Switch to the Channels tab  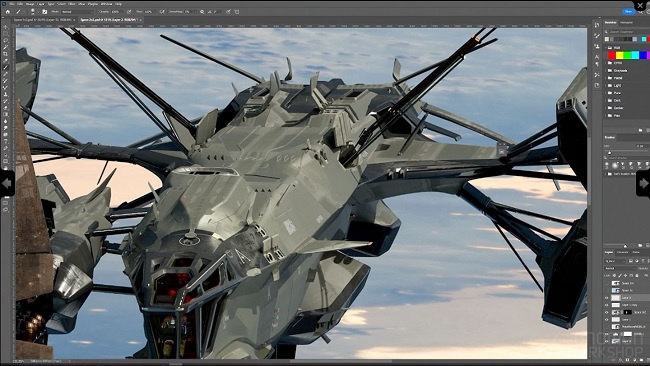click(623, 252)
